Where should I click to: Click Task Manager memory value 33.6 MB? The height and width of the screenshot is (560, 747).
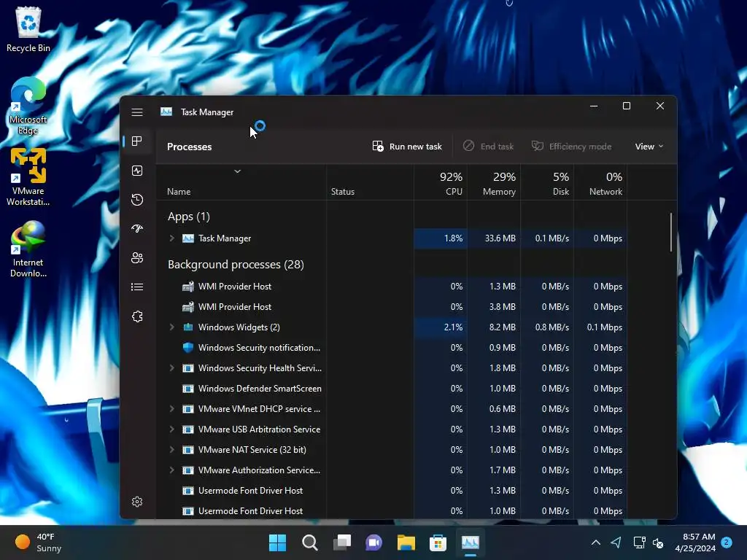(500, 238)
